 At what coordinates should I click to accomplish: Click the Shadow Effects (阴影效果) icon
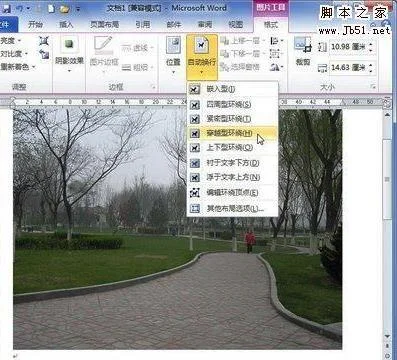point(69,44)
